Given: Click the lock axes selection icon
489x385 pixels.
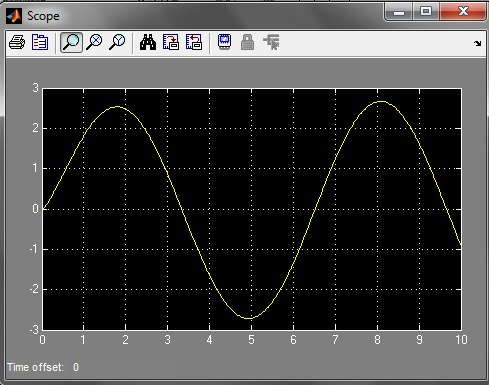Looking at the screenshot, I should [247, 42].
